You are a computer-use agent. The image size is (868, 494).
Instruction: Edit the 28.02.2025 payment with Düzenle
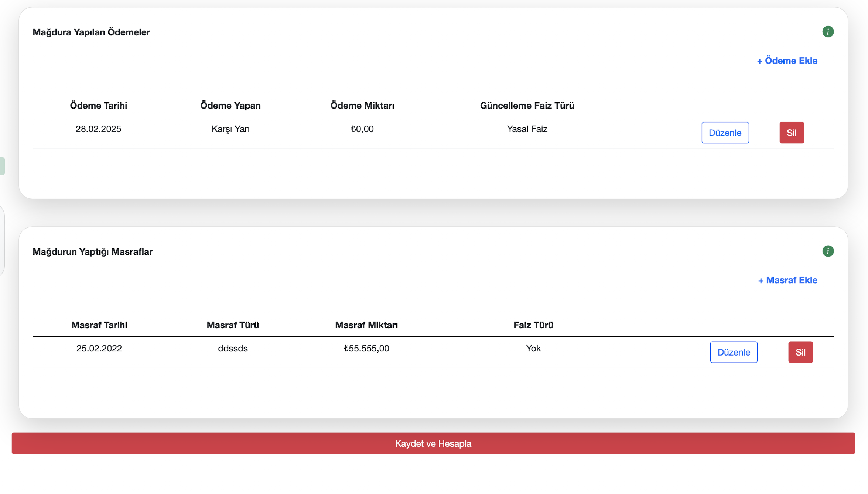[725, 133]
